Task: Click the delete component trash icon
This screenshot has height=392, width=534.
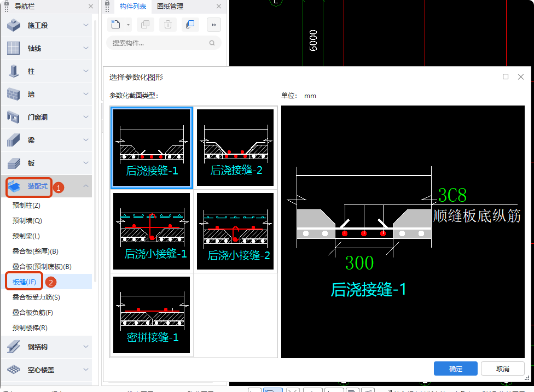Action: 168,25
